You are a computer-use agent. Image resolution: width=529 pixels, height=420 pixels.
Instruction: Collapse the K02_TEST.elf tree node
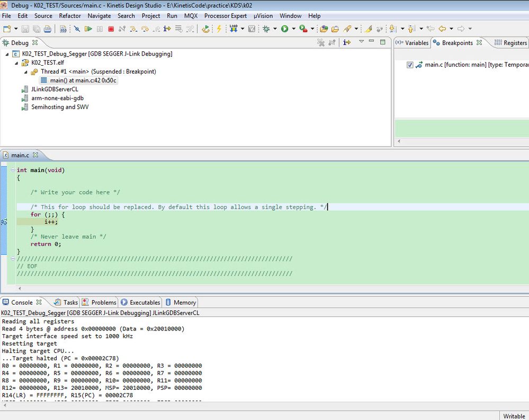(x=16, y=62)
